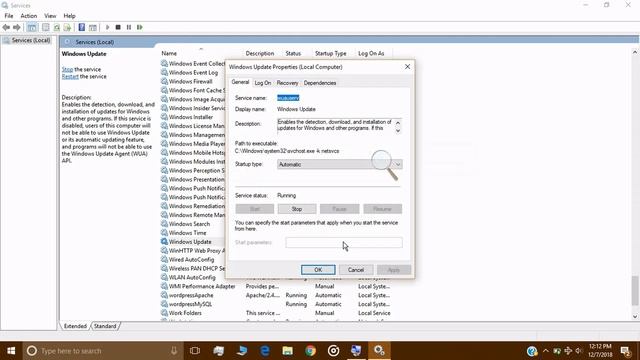640x360 pixels.
Task: Select the Windows Update service row
Action: point(190,242)
